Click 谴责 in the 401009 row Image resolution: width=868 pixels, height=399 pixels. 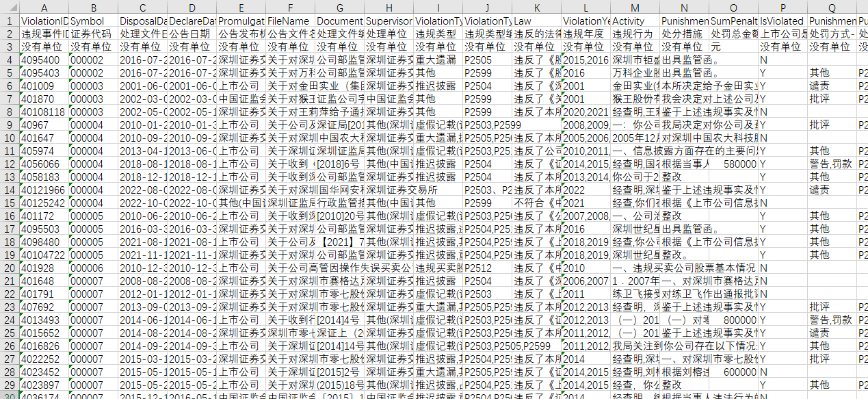point(832,86)
